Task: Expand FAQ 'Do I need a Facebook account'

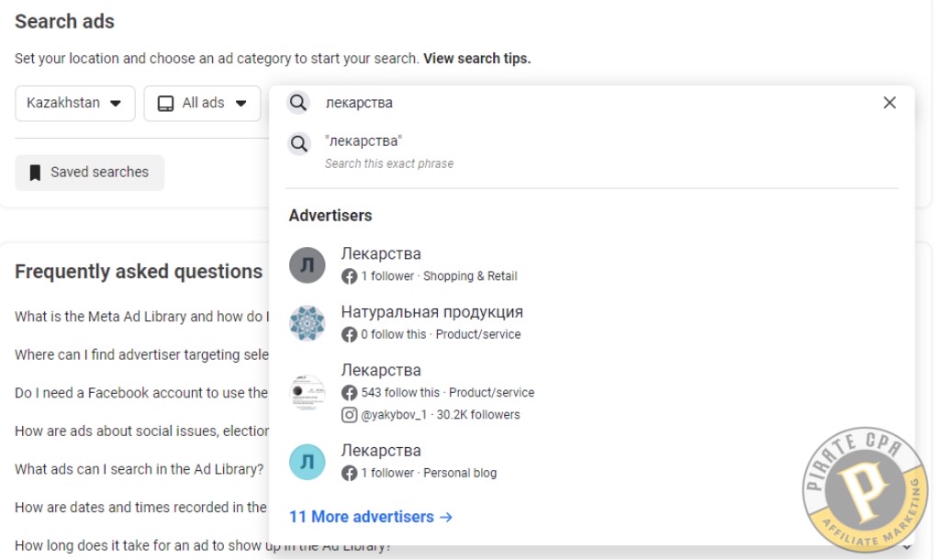Action: [x=141, y=393]
